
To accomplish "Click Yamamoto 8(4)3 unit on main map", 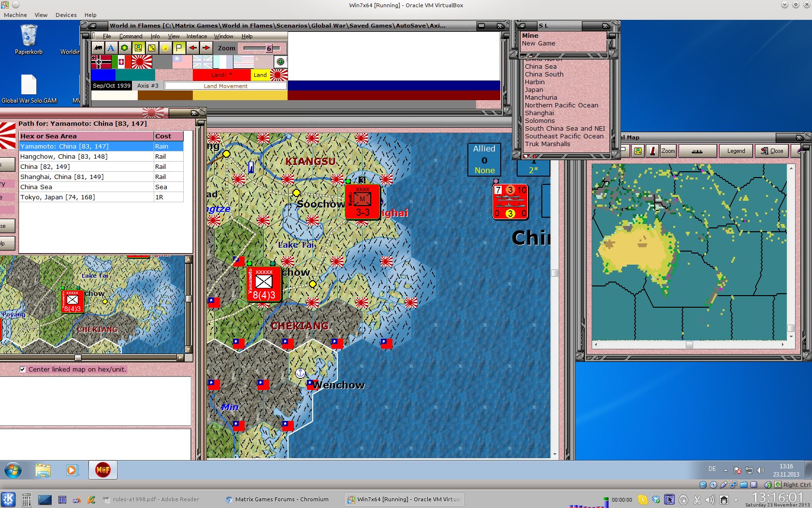I will (x=264, y=284).
